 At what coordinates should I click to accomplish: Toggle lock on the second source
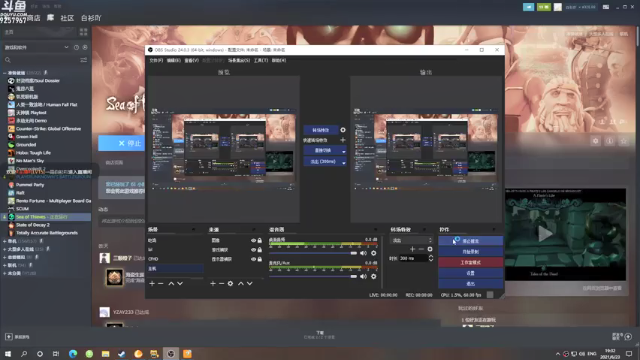(x=260, y=250)
